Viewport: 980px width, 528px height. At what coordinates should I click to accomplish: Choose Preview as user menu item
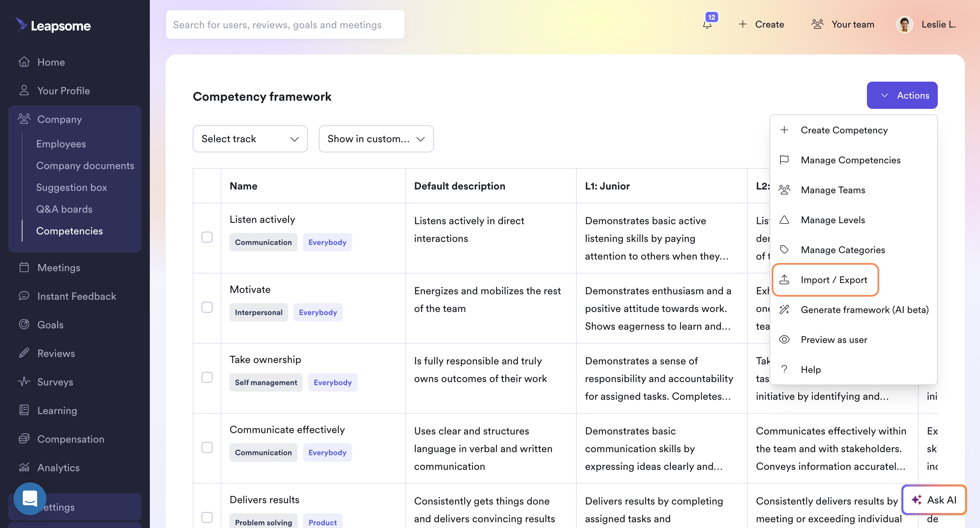click(853, 339)
